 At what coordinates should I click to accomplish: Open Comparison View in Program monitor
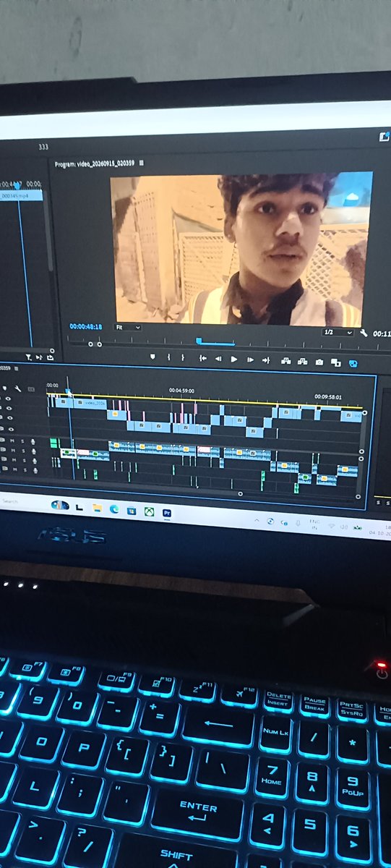tap(335, 362)
